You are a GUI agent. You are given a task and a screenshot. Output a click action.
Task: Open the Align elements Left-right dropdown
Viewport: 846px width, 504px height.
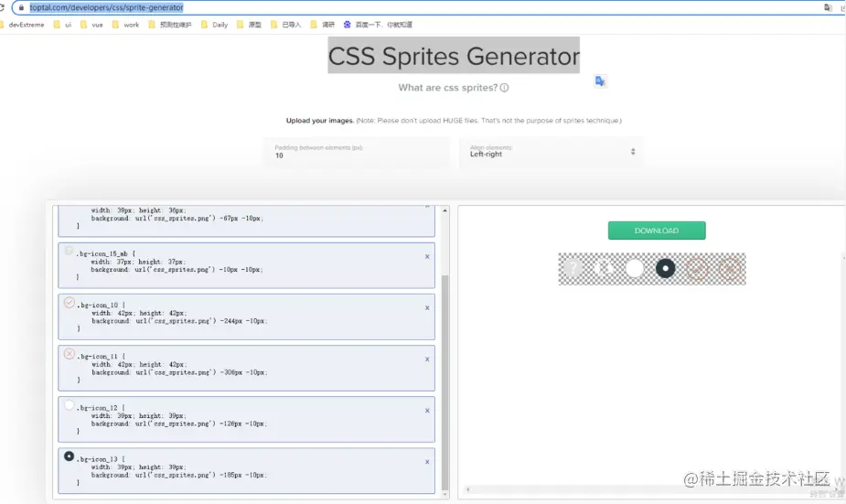(551, 152)
